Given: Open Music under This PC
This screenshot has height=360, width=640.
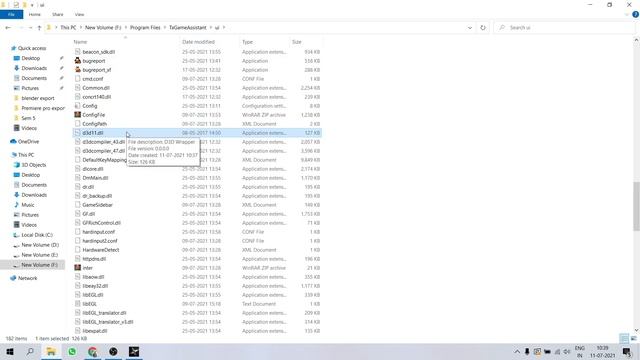Looking at the screenshot, I should click(x=28, y=205).
